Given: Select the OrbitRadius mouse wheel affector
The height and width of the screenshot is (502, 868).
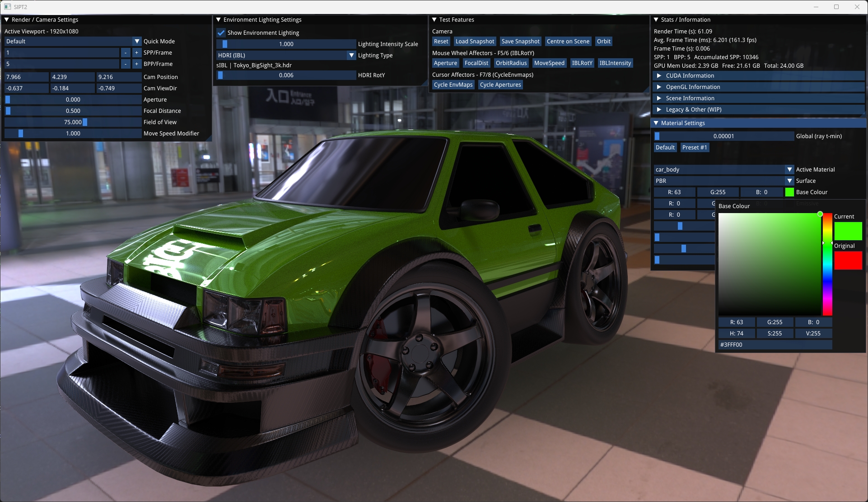Looking at the screenshot, I should (511, 63).
